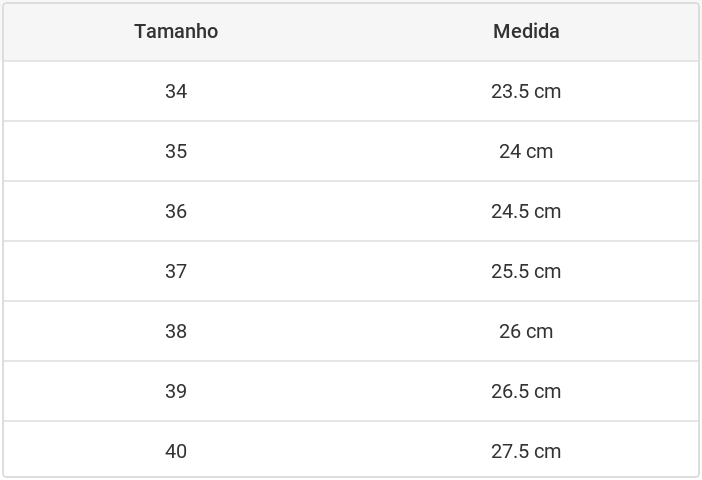Image resolution: width=702 pixels, height=480 pixels.
Task: Click the 24.5 cm measurement cell
Action: coord(526,211)
